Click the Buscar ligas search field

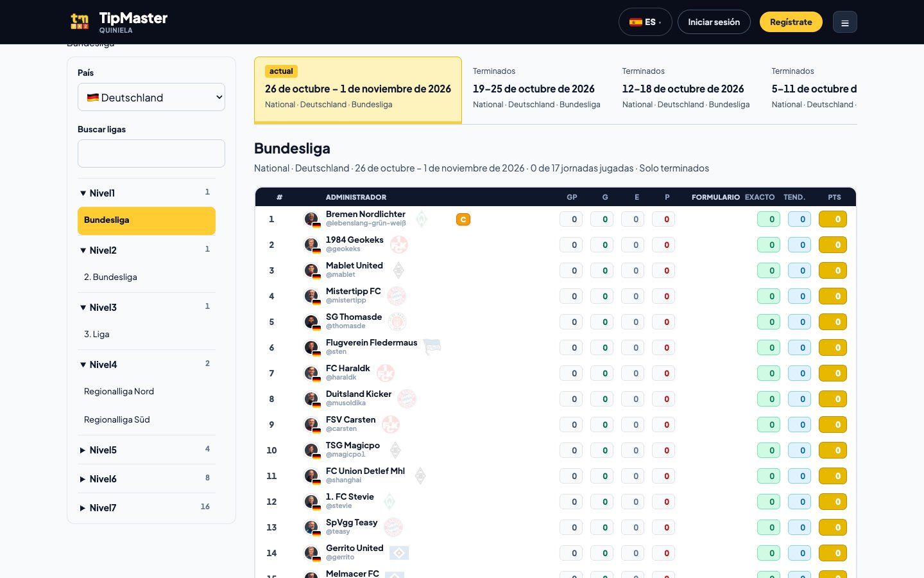point(151,153)
